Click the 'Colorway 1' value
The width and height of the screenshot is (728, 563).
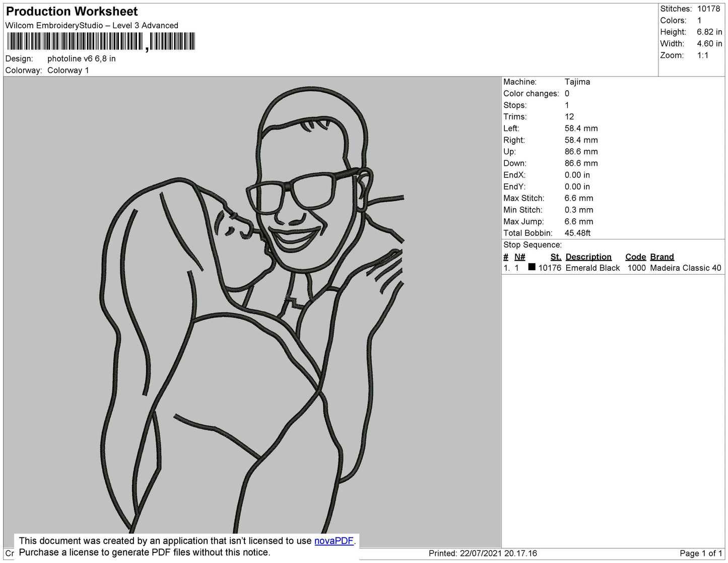pos(68,71)
